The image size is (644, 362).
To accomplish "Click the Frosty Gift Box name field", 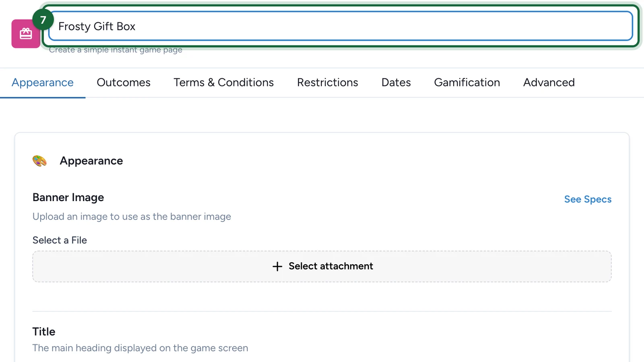I will (341, 26).
